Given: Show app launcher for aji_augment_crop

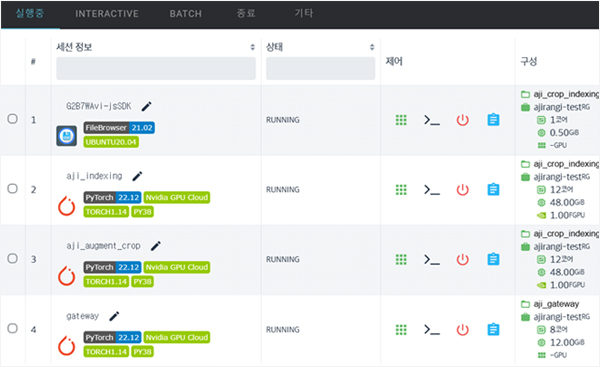Looking at the screenshot, I should coord(401,259).
